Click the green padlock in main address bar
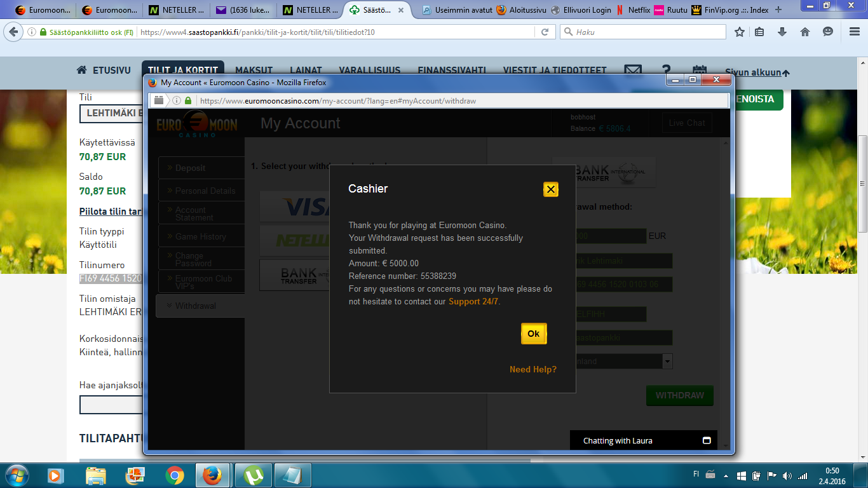Screen dimensions: 868x488 point(43,32)
